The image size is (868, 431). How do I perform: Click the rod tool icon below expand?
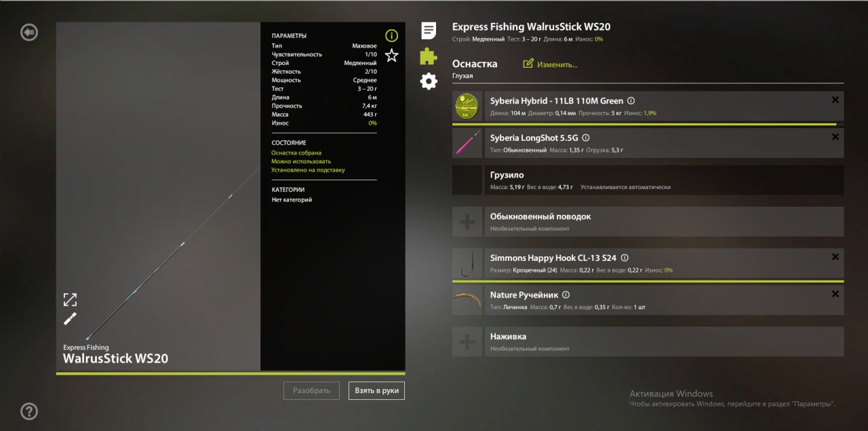coord(70,319)
